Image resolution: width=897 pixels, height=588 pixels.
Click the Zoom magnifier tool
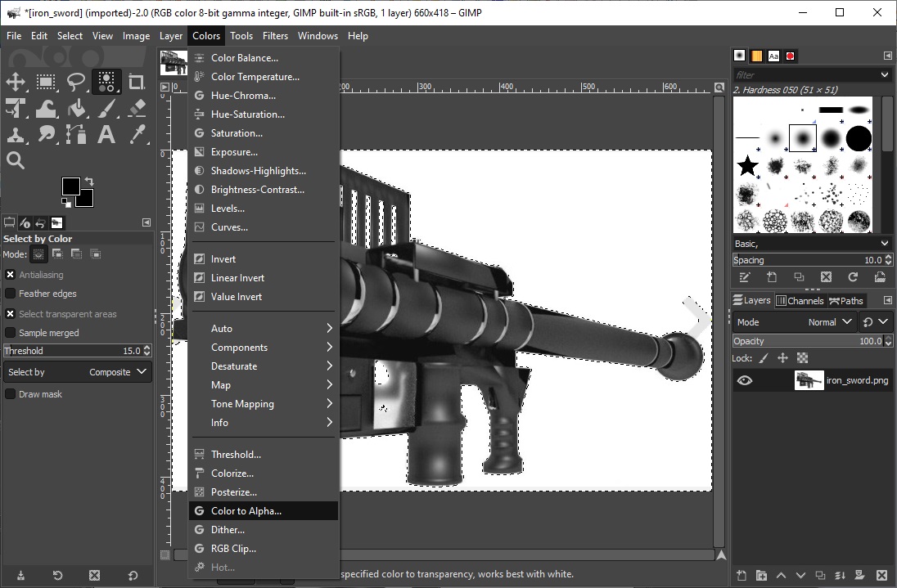pyautogui.click(x=16, y=161)
